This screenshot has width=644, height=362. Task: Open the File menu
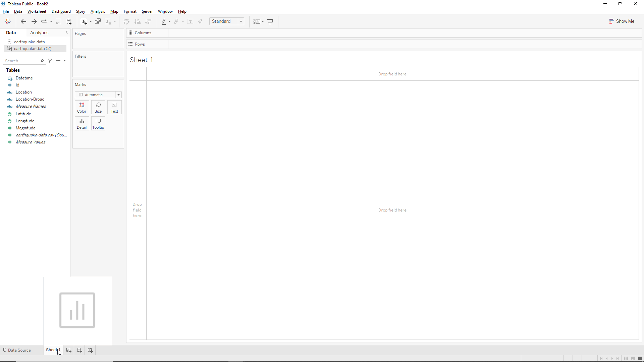(6, 11)
